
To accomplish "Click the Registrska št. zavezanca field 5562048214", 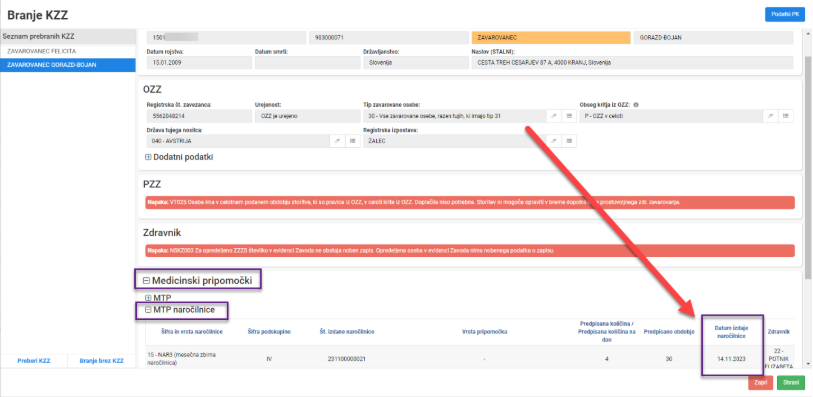I will [199, 116].
